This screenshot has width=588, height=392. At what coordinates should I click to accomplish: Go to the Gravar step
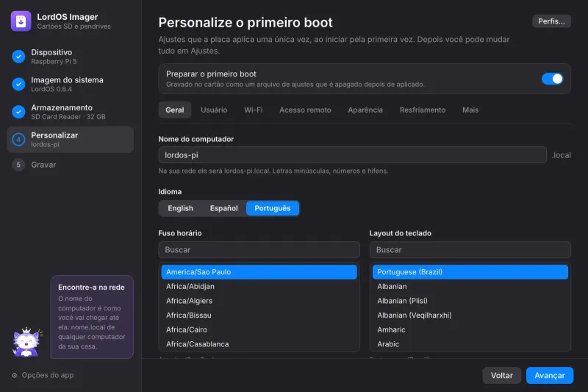(71, 165)
